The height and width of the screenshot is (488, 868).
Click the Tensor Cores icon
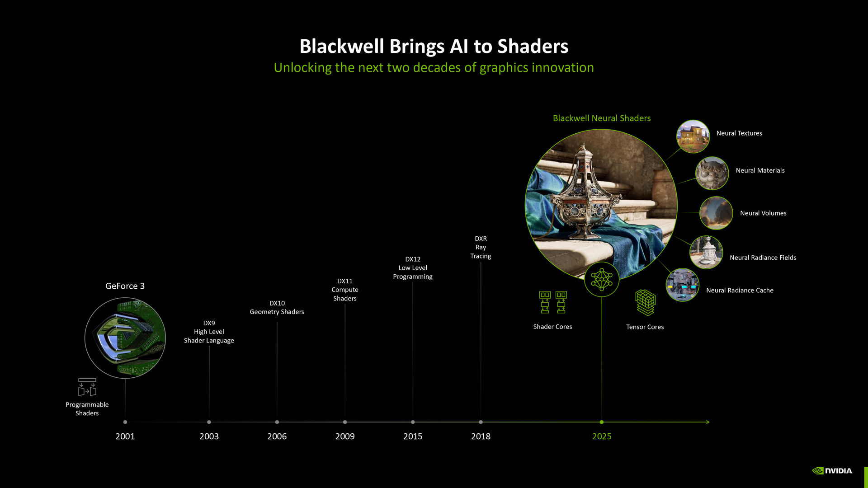click(645, 301)
